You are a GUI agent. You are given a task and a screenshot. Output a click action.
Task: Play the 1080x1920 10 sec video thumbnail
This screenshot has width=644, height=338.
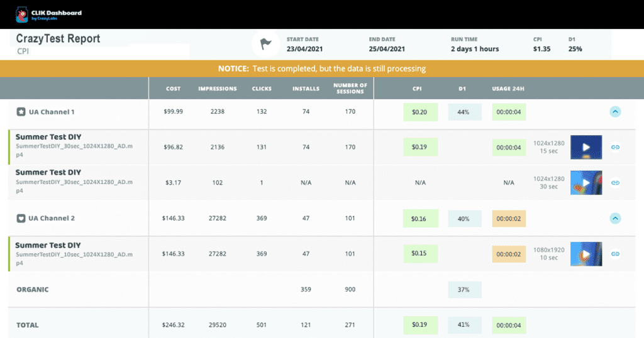586,254
